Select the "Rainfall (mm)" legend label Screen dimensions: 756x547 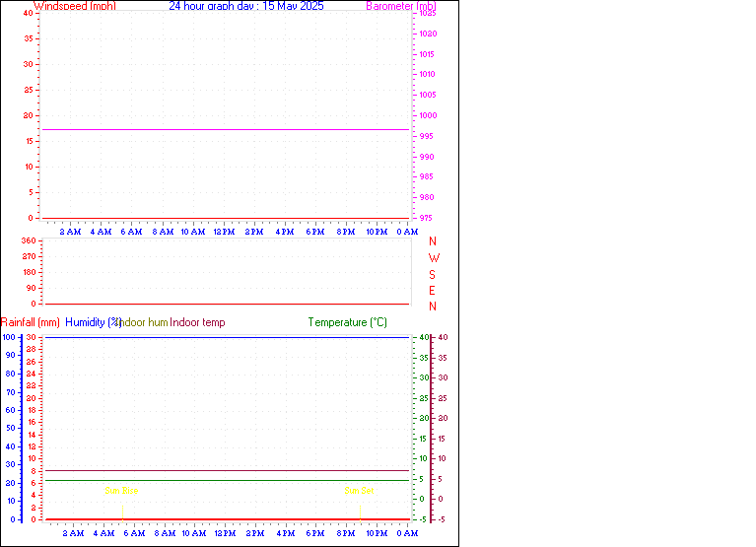(x=31, y=322)
